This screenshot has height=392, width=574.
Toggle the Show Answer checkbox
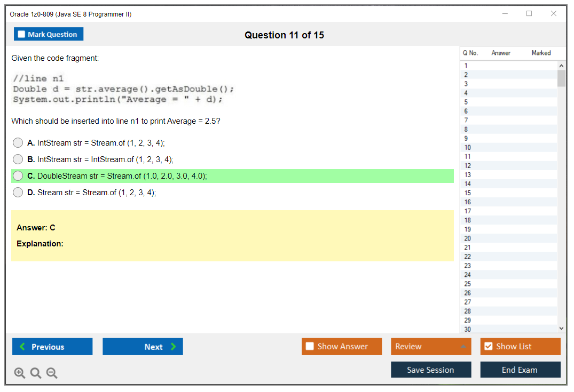pos(309,346)
